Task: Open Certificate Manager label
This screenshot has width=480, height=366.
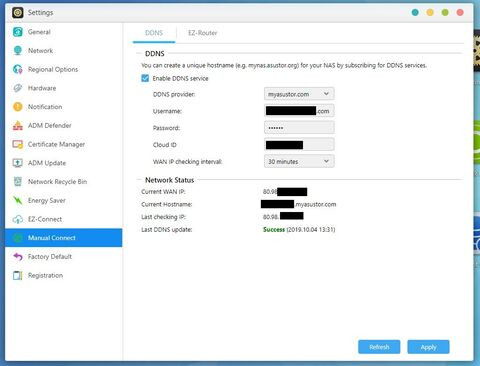Action: tap(56, 144)
